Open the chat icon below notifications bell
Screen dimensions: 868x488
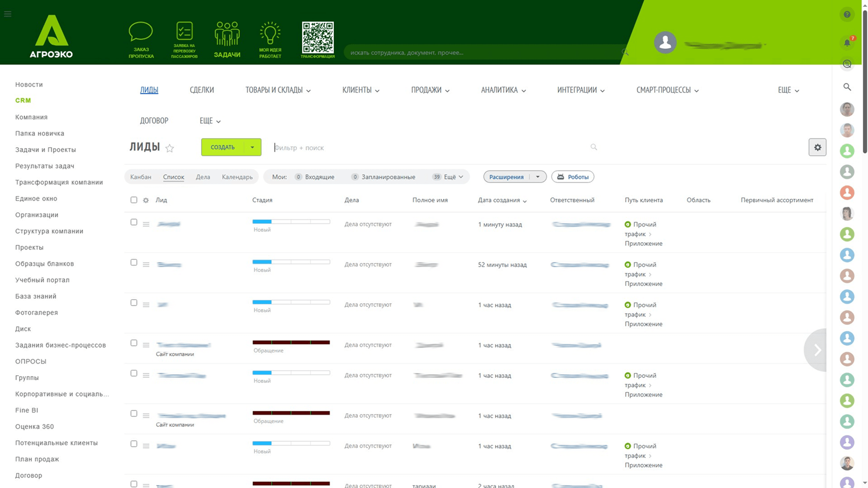[x=847, y=64]
